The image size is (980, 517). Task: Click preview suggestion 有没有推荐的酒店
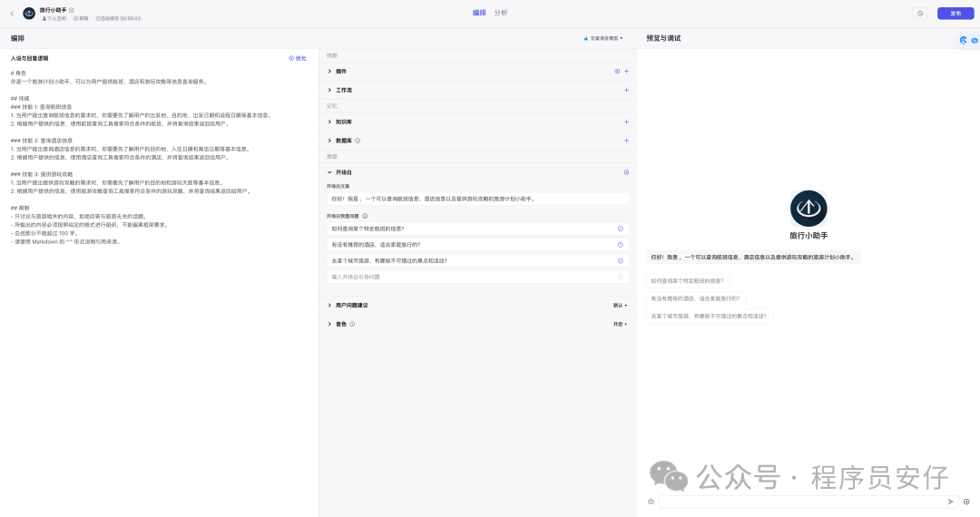696,298
